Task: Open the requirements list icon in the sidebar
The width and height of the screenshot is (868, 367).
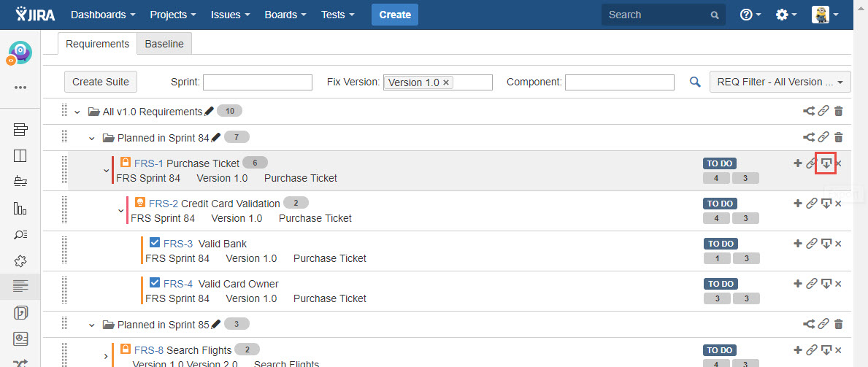Action: (20, 286)
